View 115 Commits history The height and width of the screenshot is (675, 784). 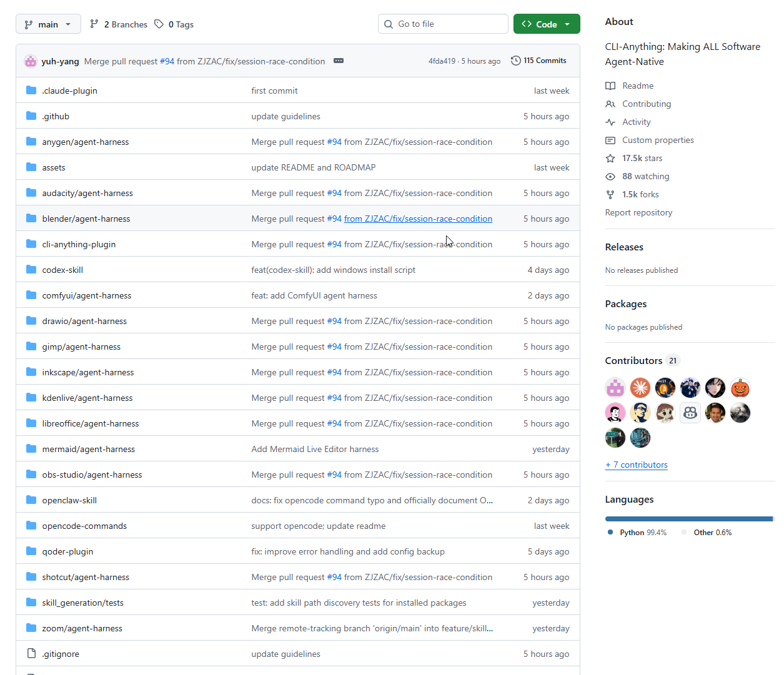538,61
